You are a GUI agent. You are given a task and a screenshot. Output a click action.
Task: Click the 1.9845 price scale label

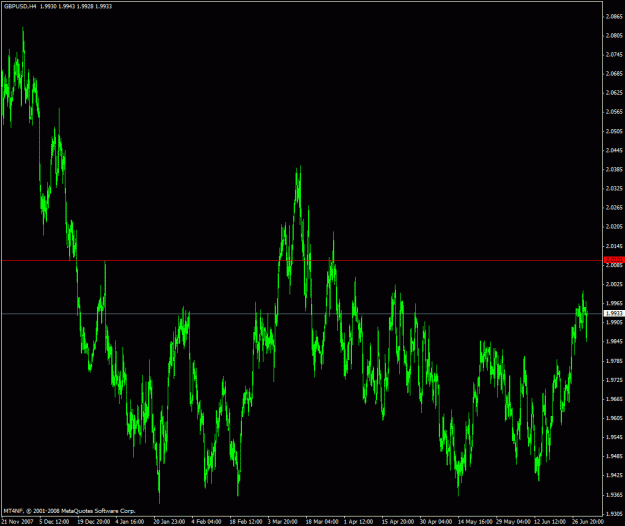click(x=614, y=342)
